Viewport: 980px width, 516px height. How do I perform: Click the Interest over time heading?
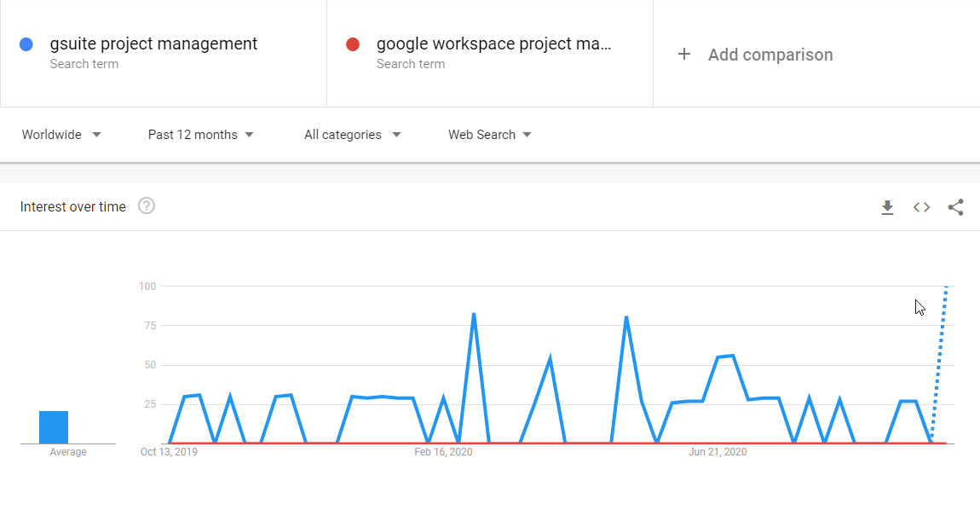[x=73, y=206]
